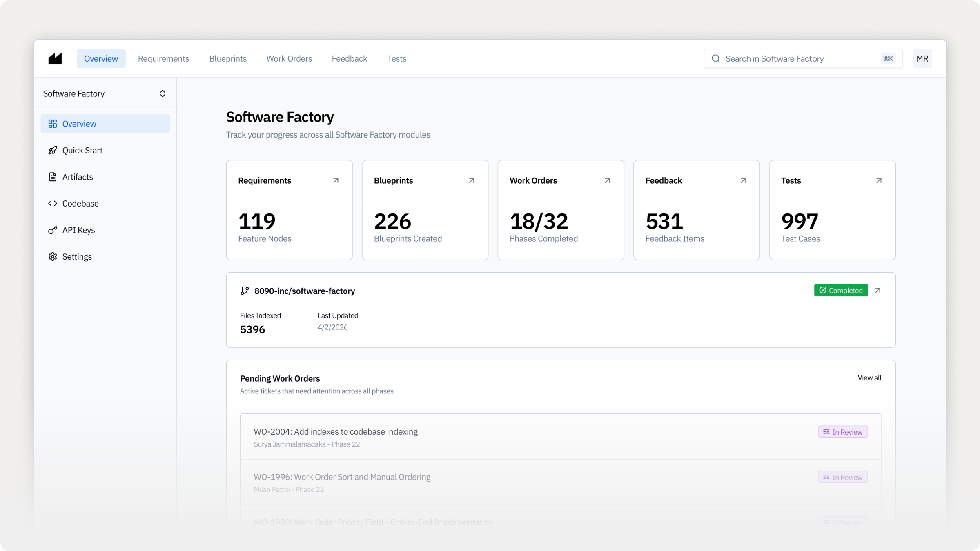This screenshot has height=551, width=980.
Task: Expand the Software Factory project switcher
Action: pos(162,93)
